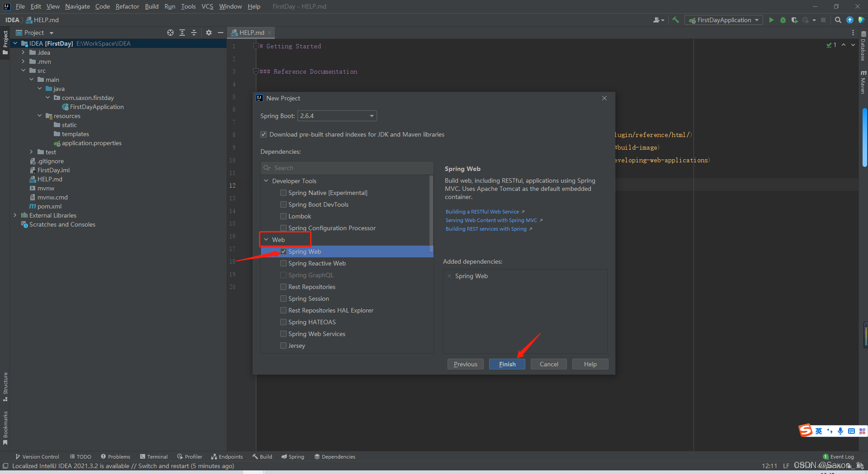Click the Cancel button
Screen dimensions: 868x474
(x=549, y=364)
